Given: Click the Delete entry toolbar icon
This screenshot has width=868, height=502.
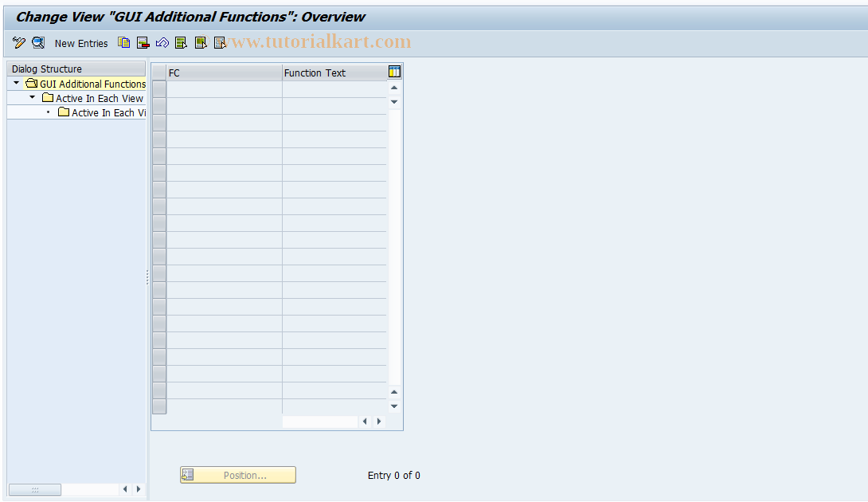Looking at the screenshot, I should tap(143, 43).
